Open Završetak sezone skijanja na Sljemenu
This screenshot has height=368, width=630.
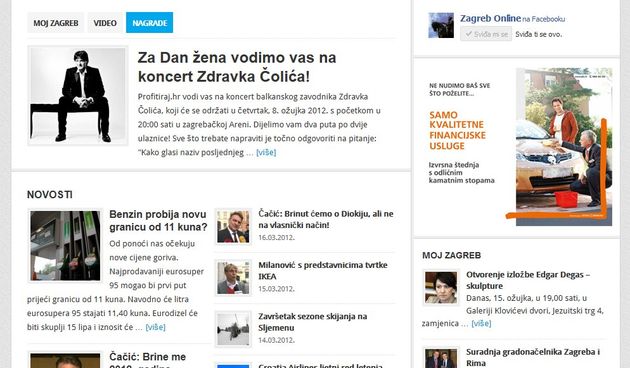(x=313, y=322)
